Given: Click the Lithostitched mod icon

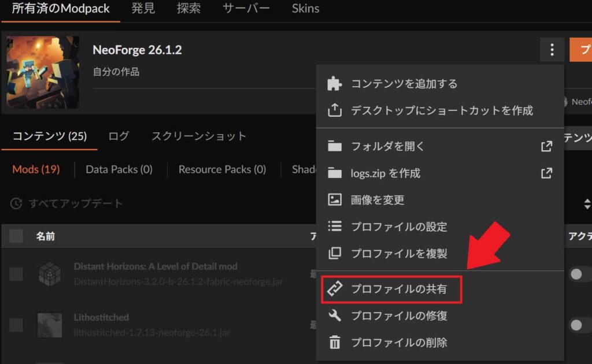Looking at the screenshot, I should coord(50,325).
